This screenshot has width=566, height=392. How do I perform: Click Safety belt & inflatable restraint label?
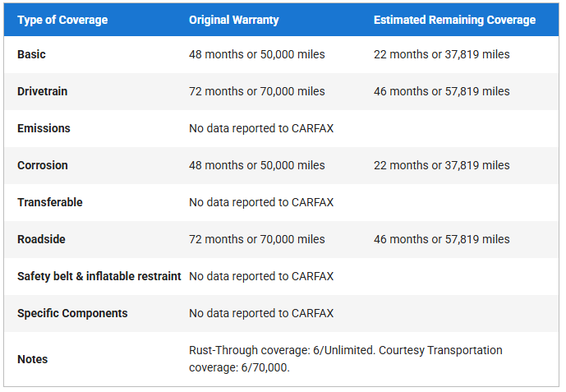[99, 276]
